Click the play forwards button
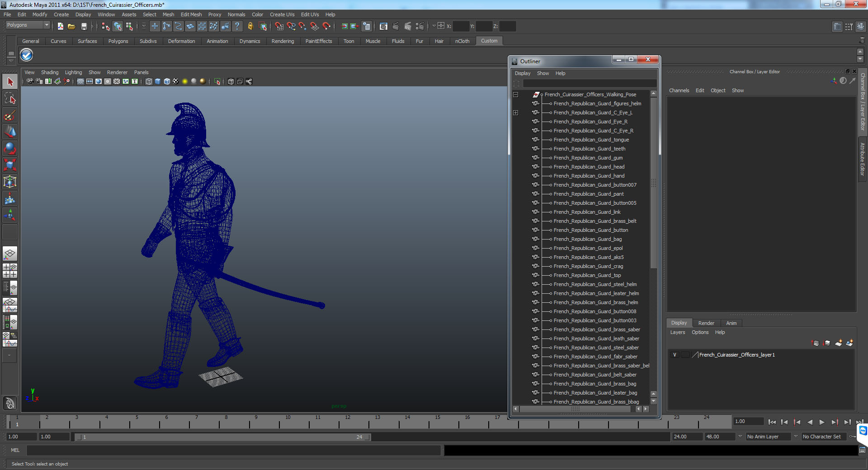The image size is (868, 470). click(x=822, y=422)
